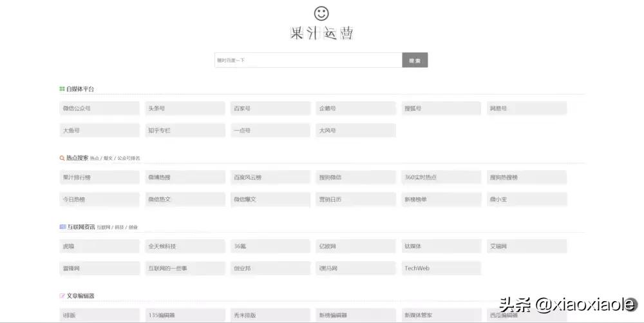Visit the 360实时热点 link
The image size is (644, 323).
point(441,177)
